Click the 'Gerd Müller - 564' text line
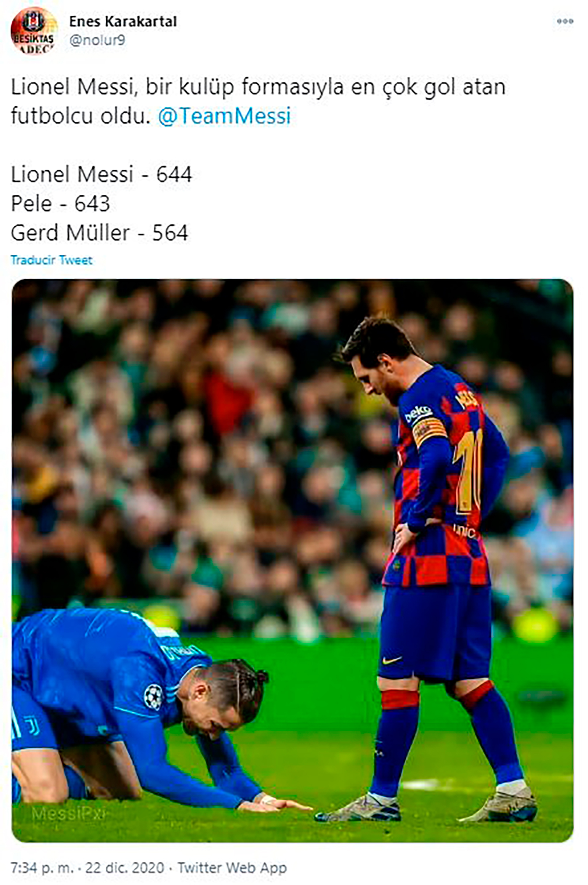This screenshot has width=588, height=885. pos(99,233)
